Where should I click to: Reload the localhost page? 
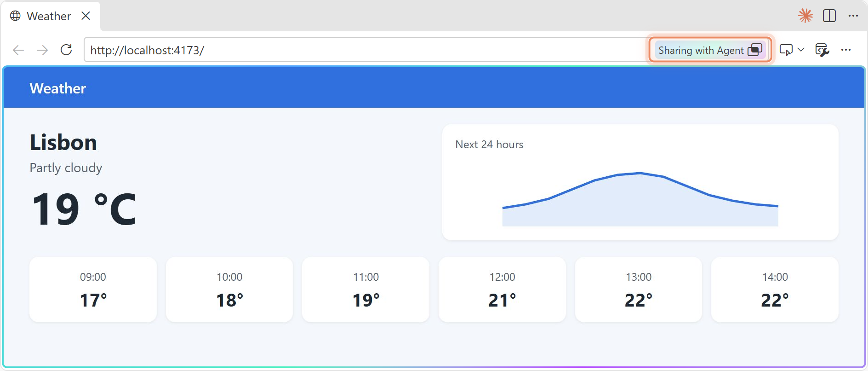(66, 50)
